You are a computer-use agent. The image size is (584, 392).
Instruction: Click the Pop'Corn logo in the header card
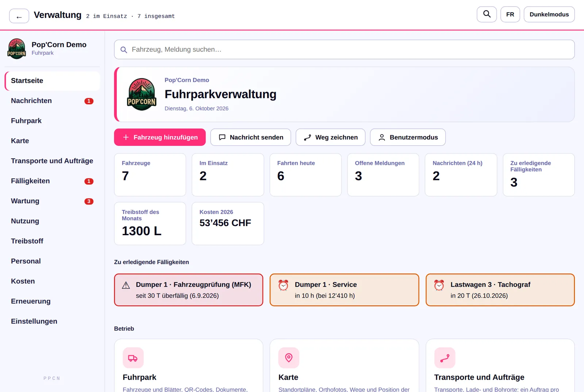[x=142, y=94]
